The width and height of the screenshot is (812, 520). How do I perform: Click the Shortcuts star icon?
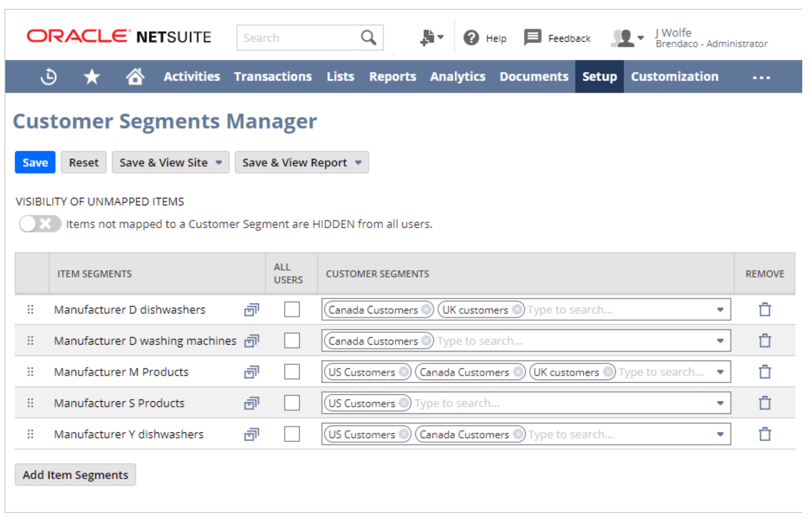pyautogui.click(x=92, y=77)
